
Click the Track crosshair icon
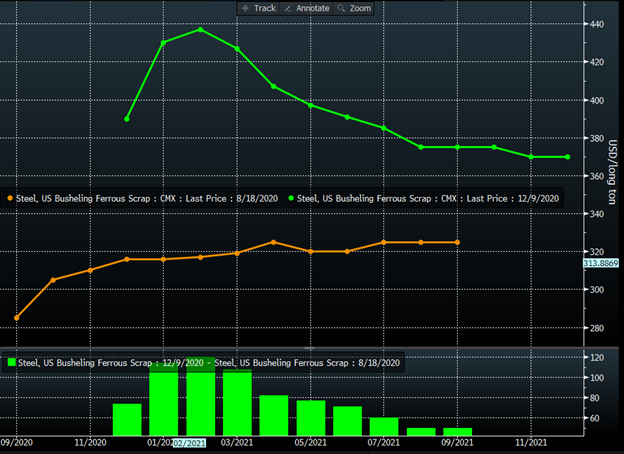246,8
